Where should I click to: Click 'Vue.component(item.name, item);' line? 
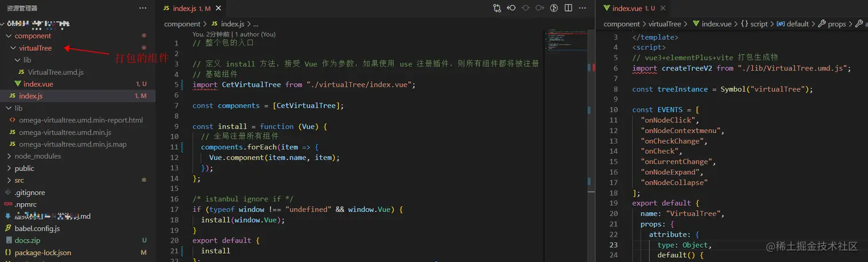click(274, 157)
